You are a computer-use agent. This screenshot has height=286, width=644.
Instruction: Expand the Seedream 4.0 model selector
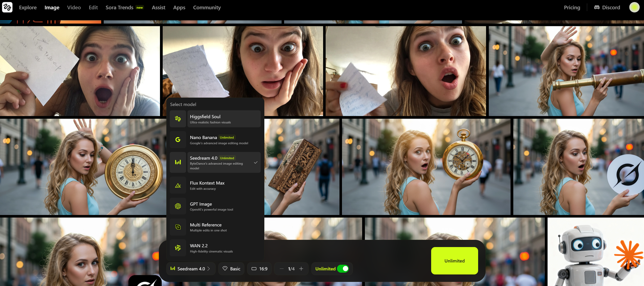tap(191, 269)
